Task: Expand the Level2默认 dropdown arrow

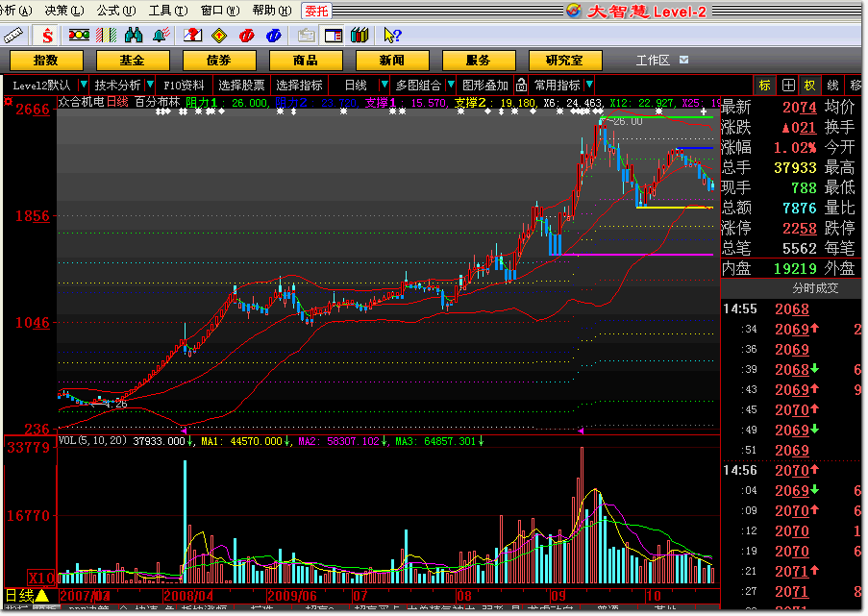Action: 83,85
